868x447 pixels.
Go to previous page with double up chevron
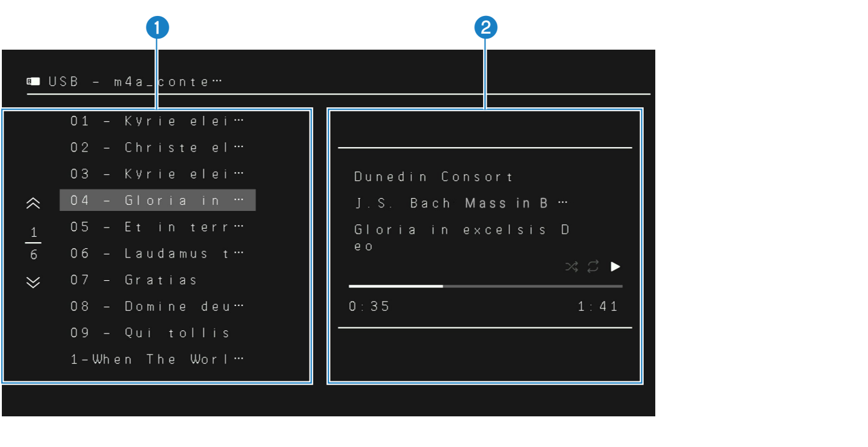[x=34, y=204]
